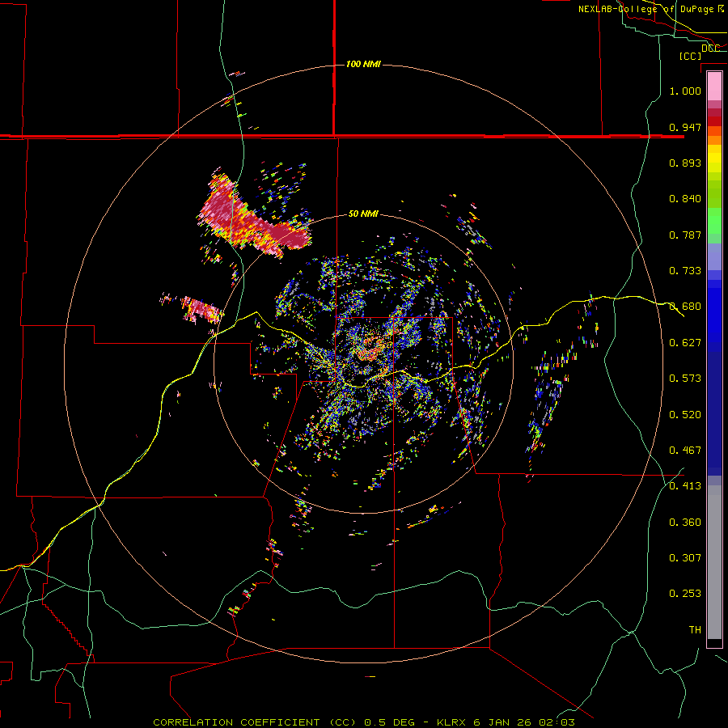728x728 pixels.
Task: Click the 0.893 color scale value
Action: point(685,163)
